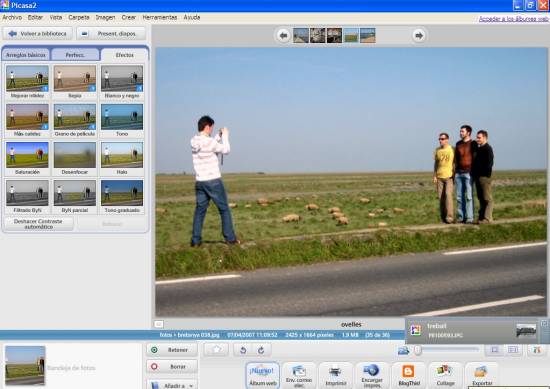Viewport: 550px width, 389px height.
Task: Mark photo with the star button
Action: click(x=216, y=349)
